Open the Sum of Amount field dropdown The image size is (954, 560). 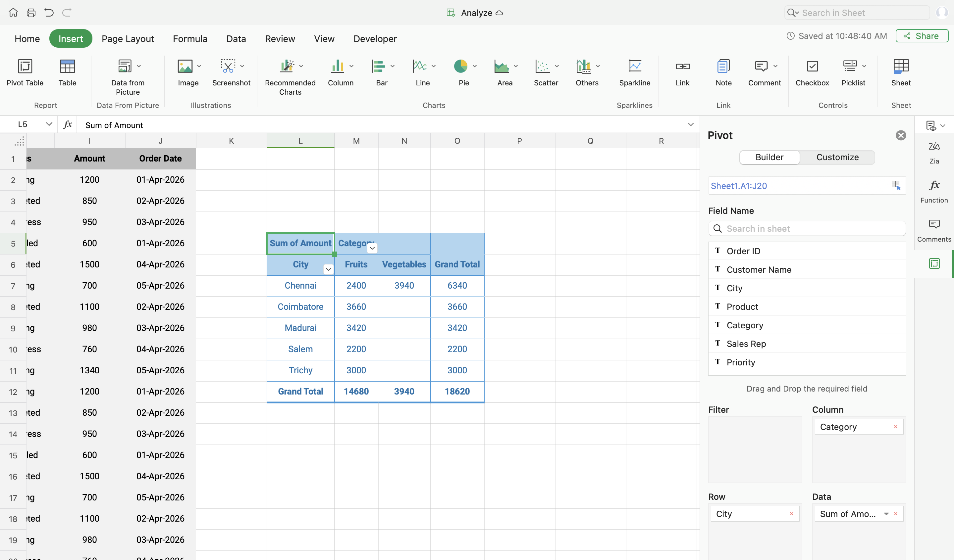tap(886, 513)
